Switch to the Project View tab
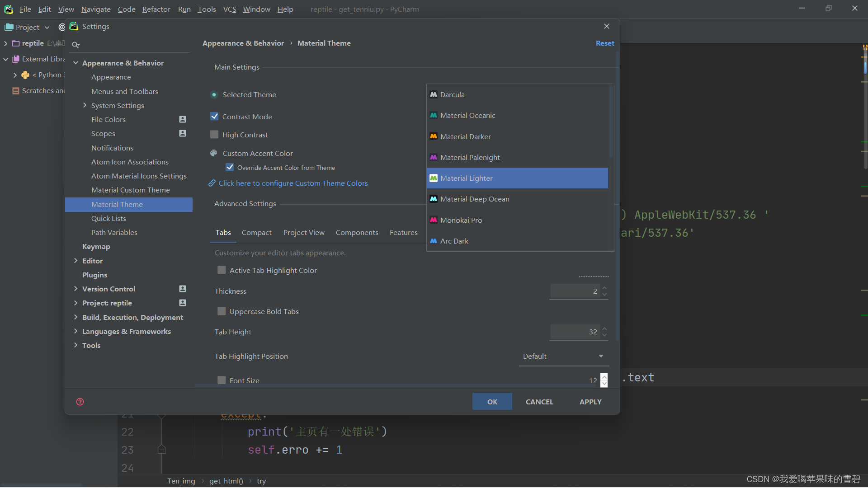The image size is (868, 488). (x=304, y=232)
